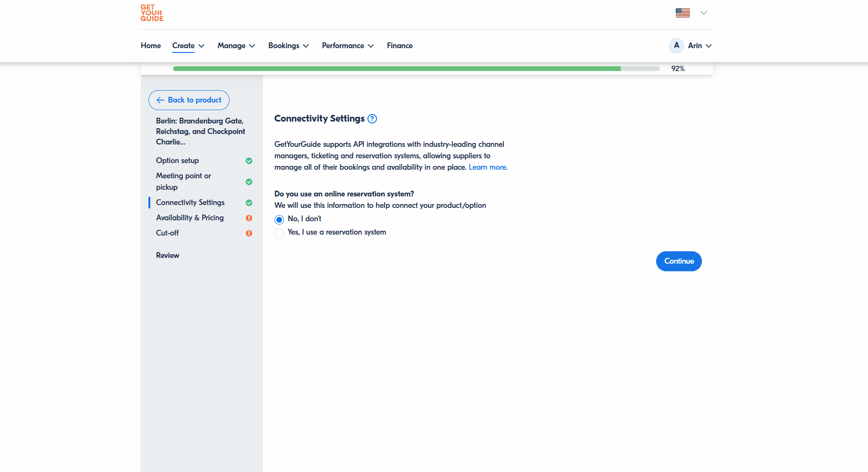The width and height of the screenshot is (868, 472).
Task: Click the green checkmark beside Meeting point or pickup
Action: [x=249, y=182]
